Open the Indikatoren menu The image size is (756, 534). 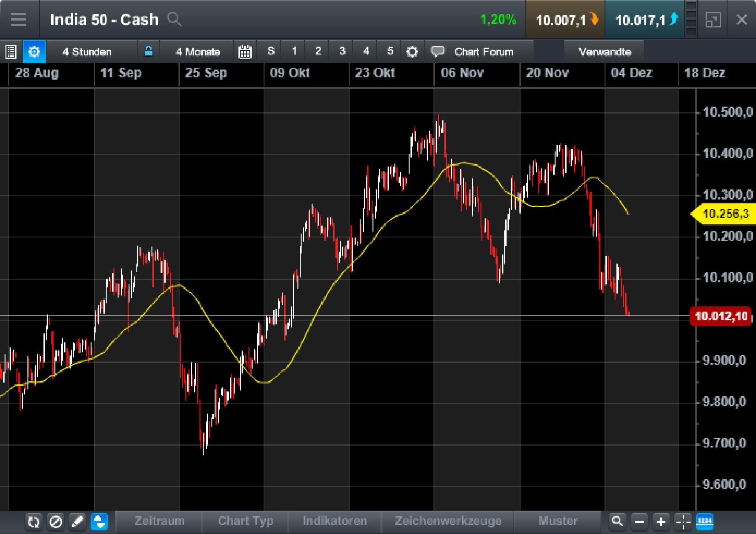(x=335, y=521)
